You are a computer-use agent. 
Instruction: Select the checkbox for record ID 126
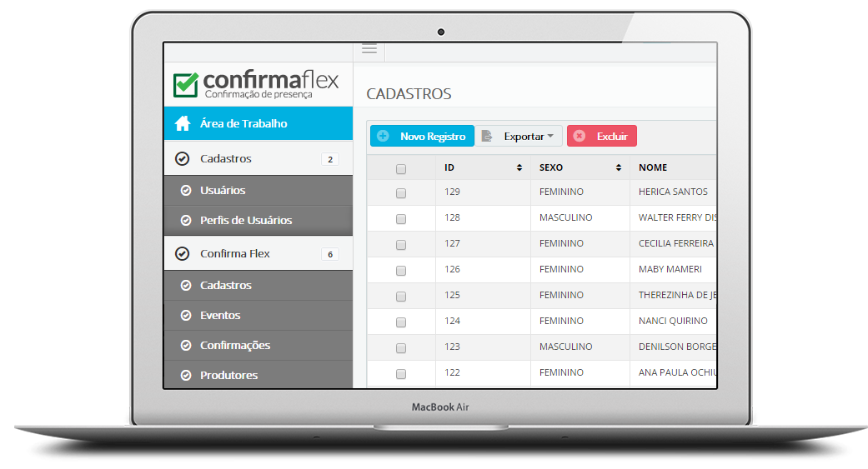point(401,270)
